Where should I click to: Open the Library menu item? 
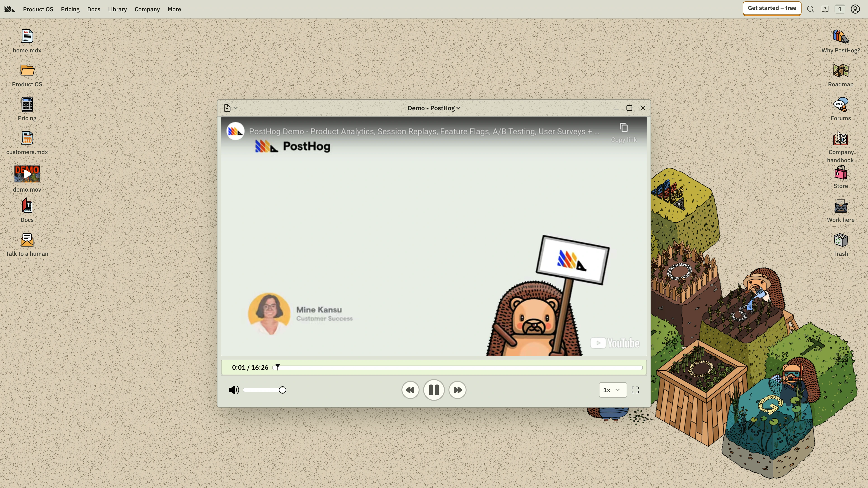[117, 9]
